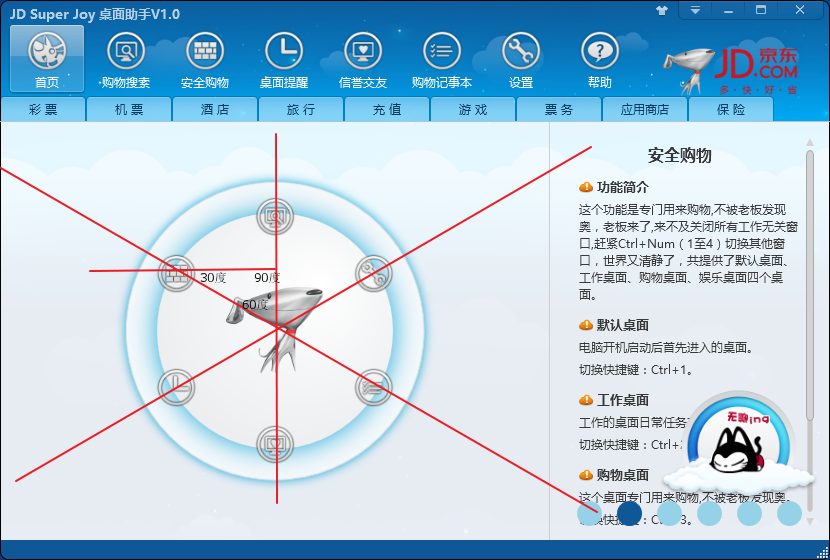Open 信誉交友 toolbar icon
The width and height of the screenshot is (830, 560).
[363, 59]
